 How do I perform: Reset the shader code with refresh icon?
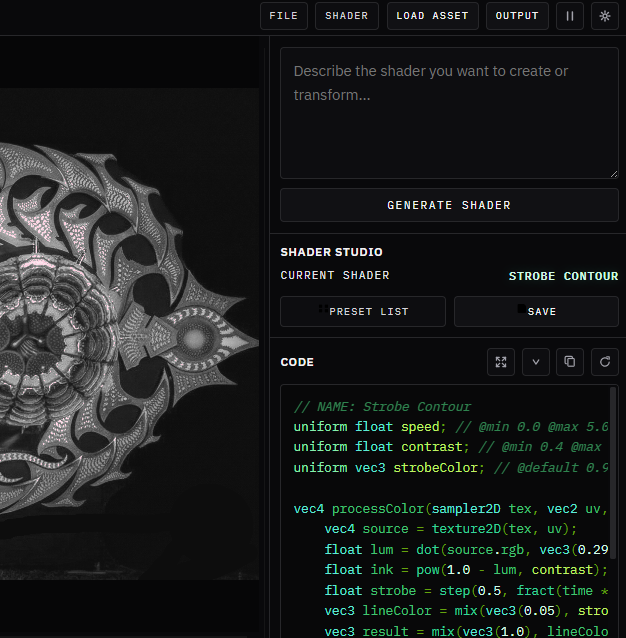(x=605, y=362)
